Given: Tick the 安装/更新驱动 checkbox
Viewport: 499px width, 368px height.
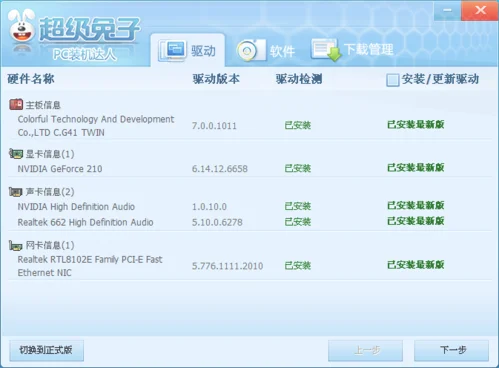Looking at the screenshot, I should pos(393,80).
